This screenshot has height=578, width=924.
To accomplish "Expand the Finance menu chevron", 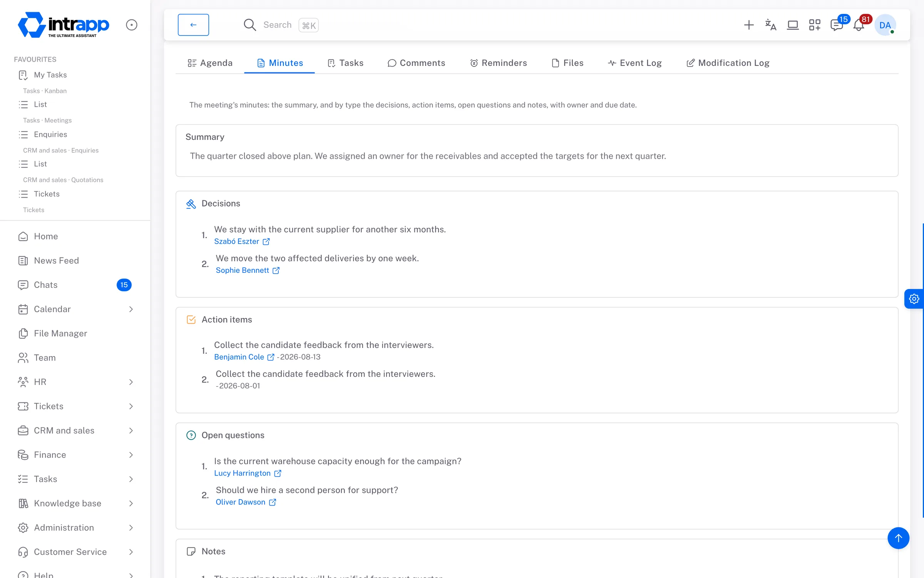I will [x=131, y=455].
